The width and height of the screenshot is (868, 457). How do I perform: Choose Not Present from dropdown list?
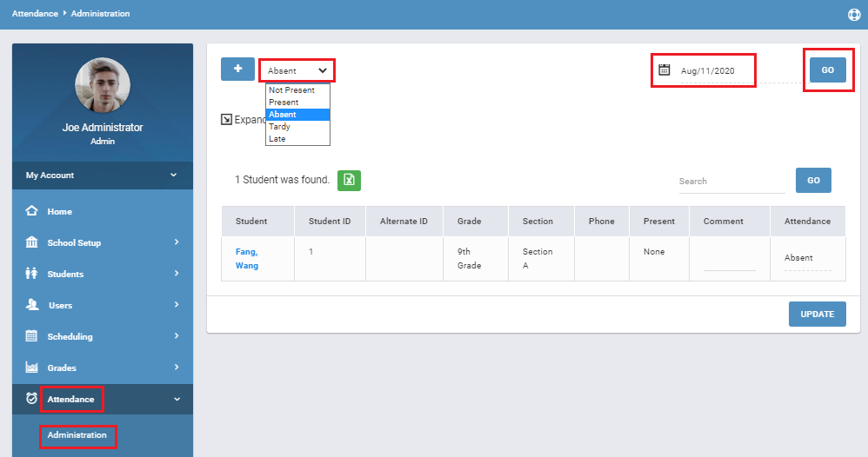(297, 90)
